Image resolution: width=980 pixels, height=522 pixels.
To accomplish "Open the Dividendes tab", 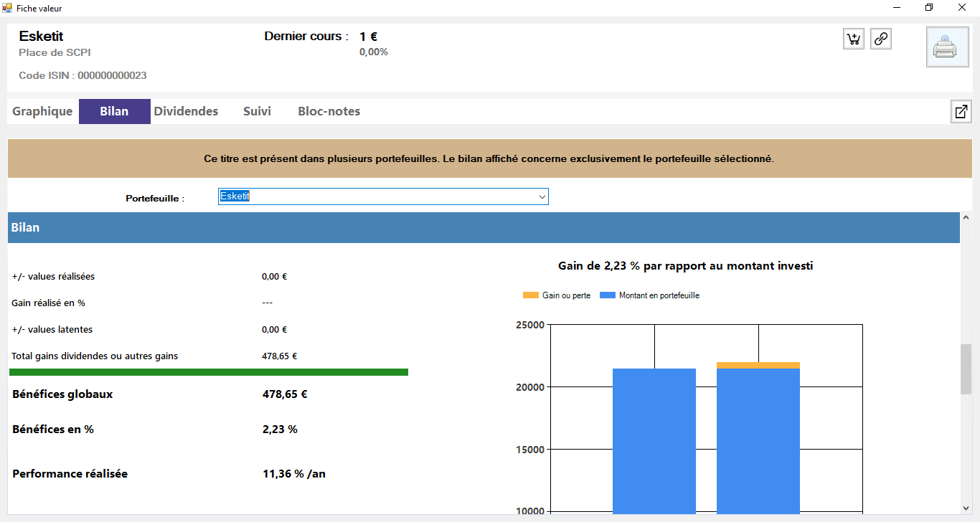I will coord(186,112).
